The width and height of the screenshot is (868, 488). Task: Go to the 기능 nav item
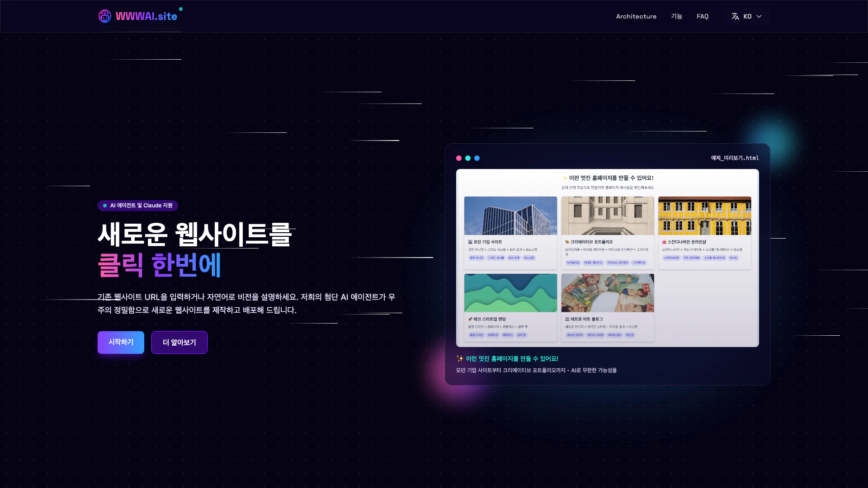coord(676,16)
